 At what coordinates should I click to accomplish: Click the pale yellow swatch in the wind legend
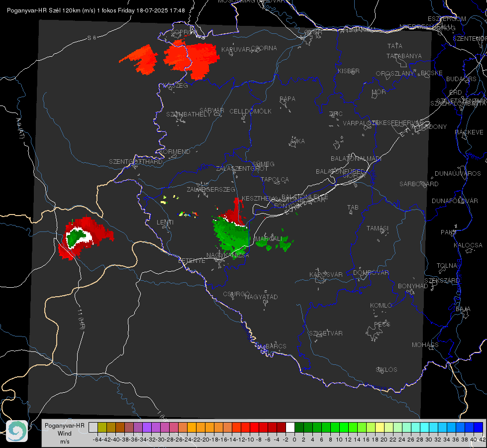point(380,427)
